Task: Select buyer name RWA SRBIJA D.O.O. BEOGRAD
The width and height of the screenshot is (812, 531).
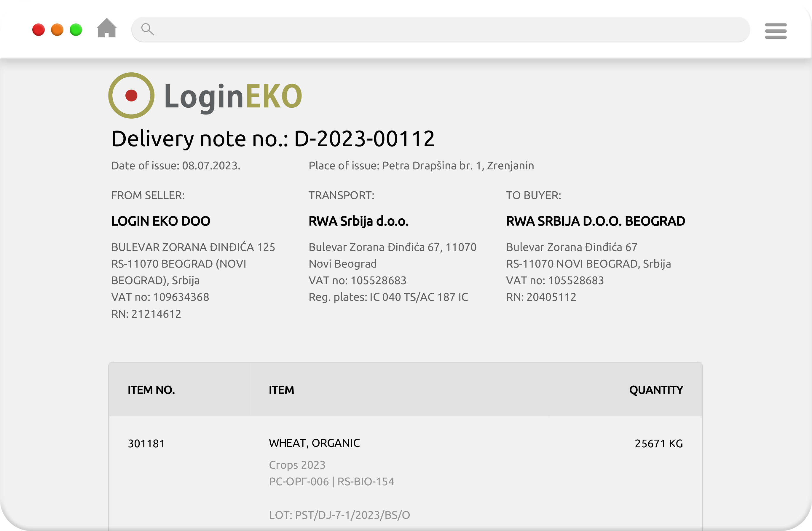Action: pos(595,221)
